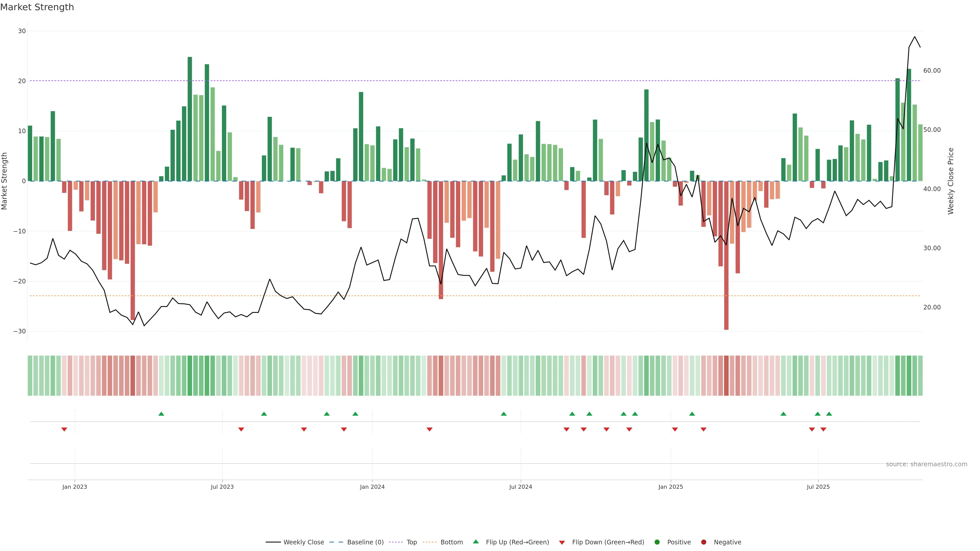This screenshot has height=551, width=980.
Task: Click the Market Strength chart title
Action: click(x=37, y=7)
